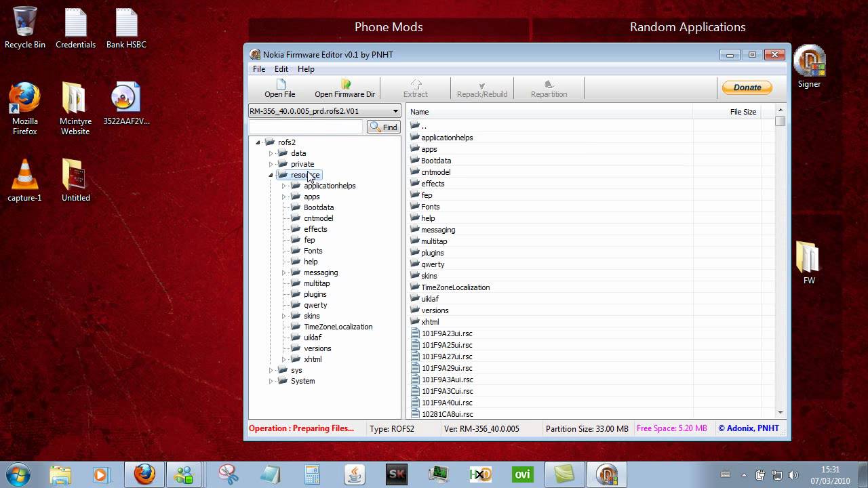Image resolution: width=868 pixels, height=488 pixels.
Task: Select uiklaf folder in the tree
Action: (313, 338)
